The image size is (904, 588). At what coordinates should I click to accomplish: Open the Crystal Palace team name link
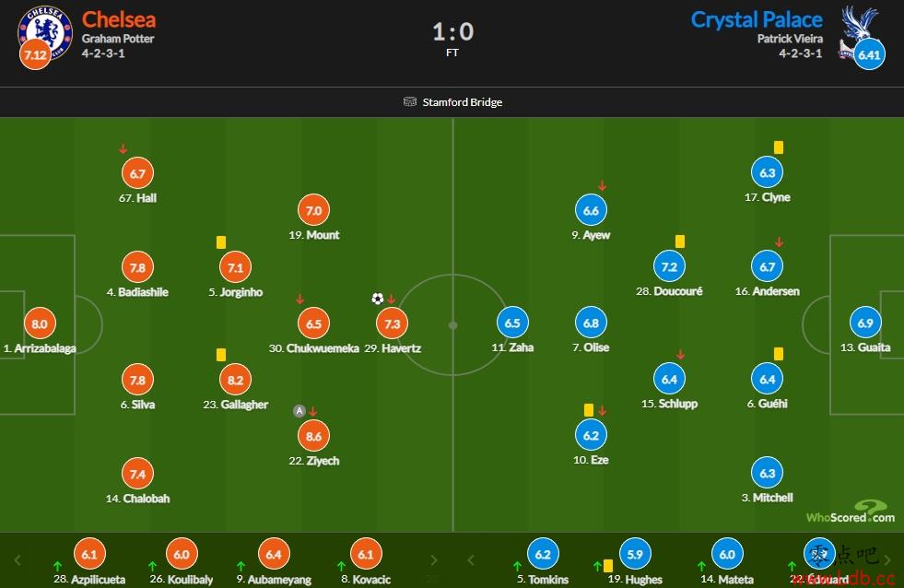click(757, 19)
